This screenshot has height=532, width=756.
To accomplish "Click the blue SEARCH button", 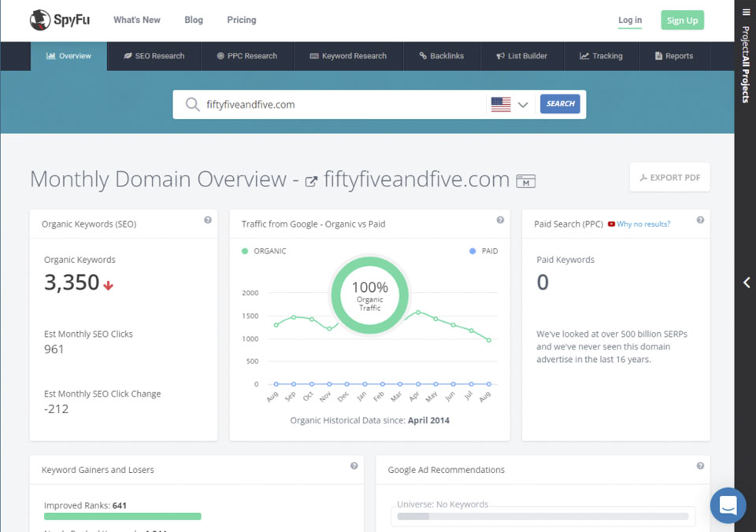I will pyautogui.click(x=560, y=104).
